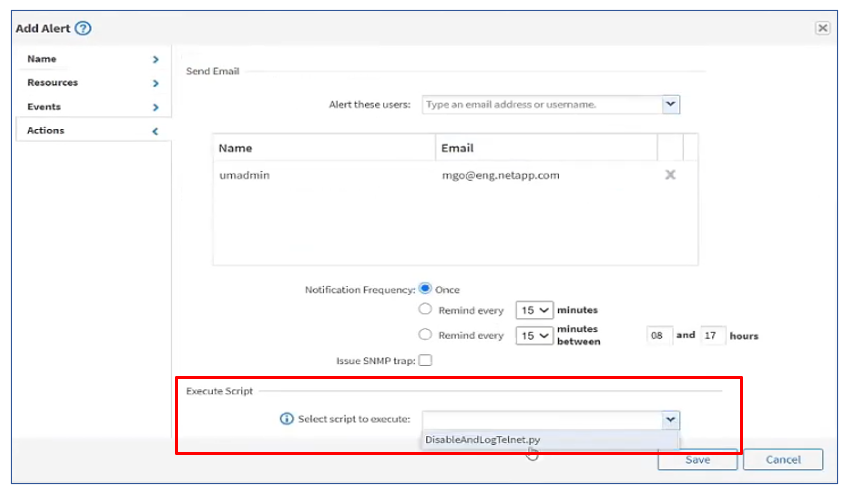Viewport: 853px width, 493px height.
Task: Enable the Issue SNMP trap checkbox
Action: click(425, 360)
